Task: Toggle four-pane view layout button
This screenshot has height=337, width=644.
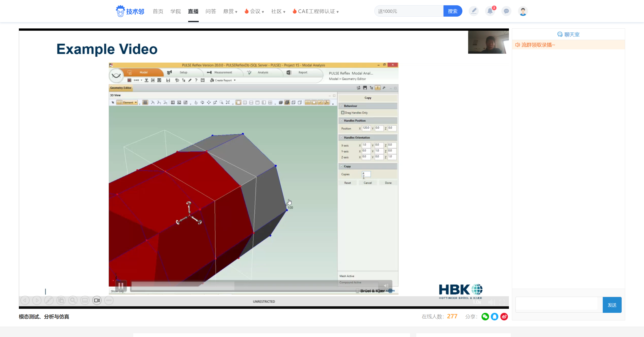Action: point(270,102)
